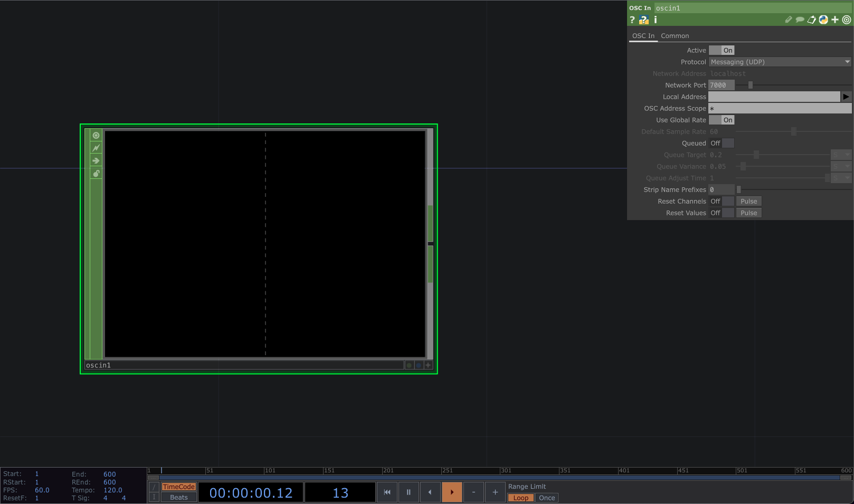Image resolution: width=854 pixels, height=504 pixels.
Task: Click plus icon to customize parameters
Action: [835, 20]
